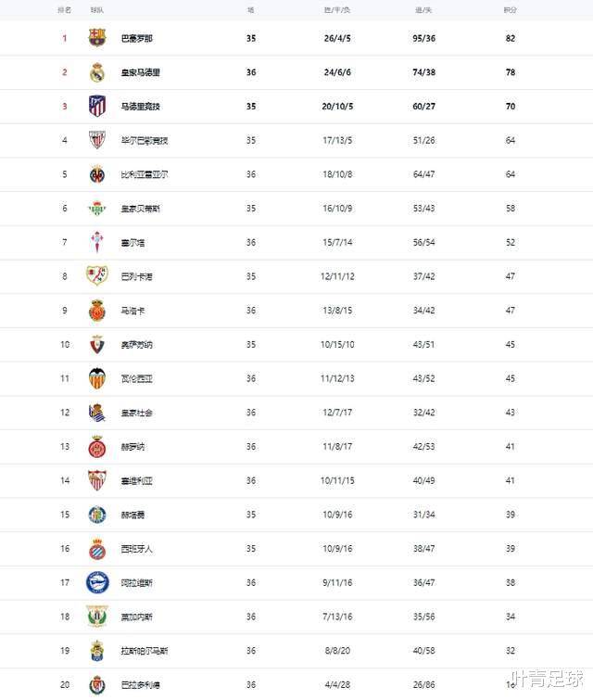Screen dimensions: 593x700
Task: Click the Villarreal yellow crest icon
Action: (97, 174)
